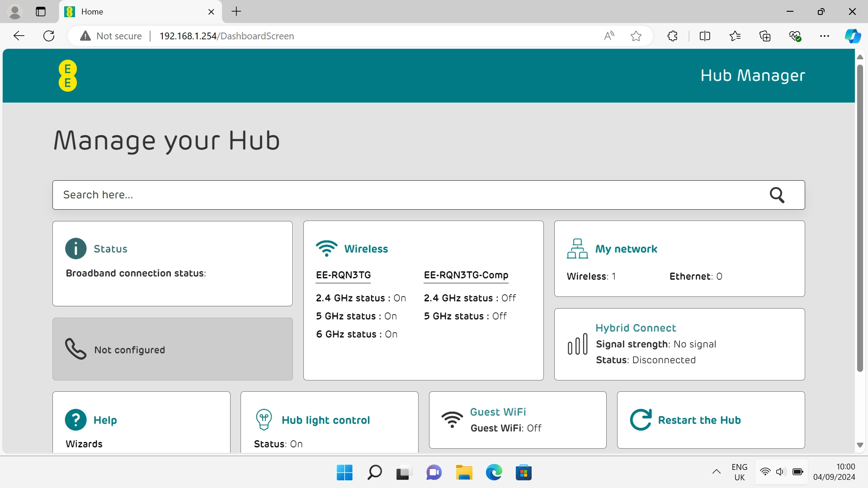Click Restart the Hub
868x488 pixels.
(x=699, y=420)
